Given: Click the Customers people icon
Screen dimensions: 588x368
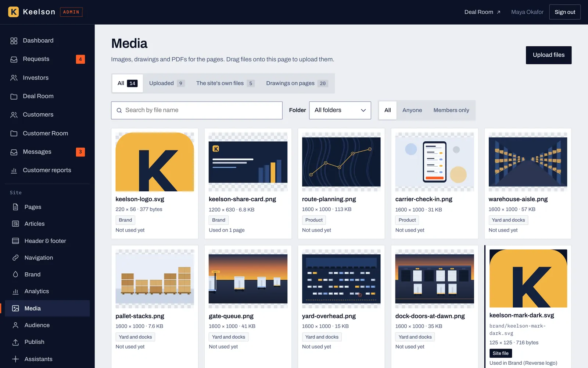Looking at the screenshot, I should 14,115.
